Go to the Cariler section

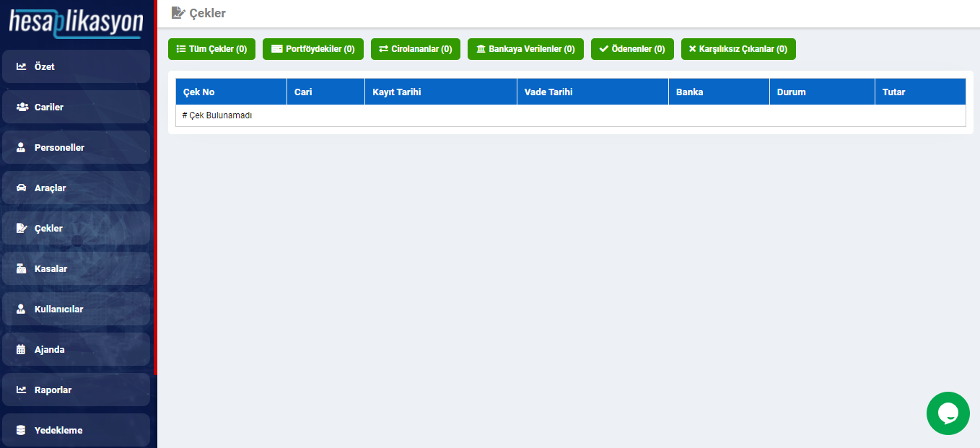click(76, 107)
